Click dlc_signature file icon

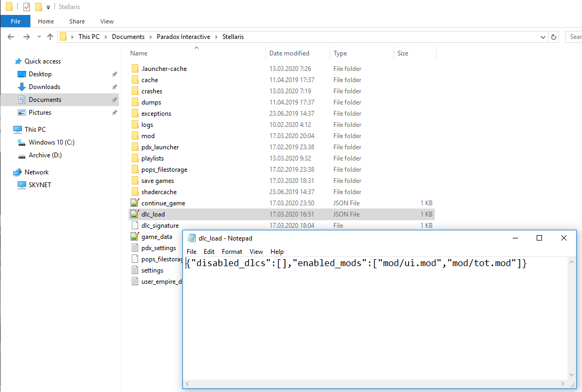135,225
